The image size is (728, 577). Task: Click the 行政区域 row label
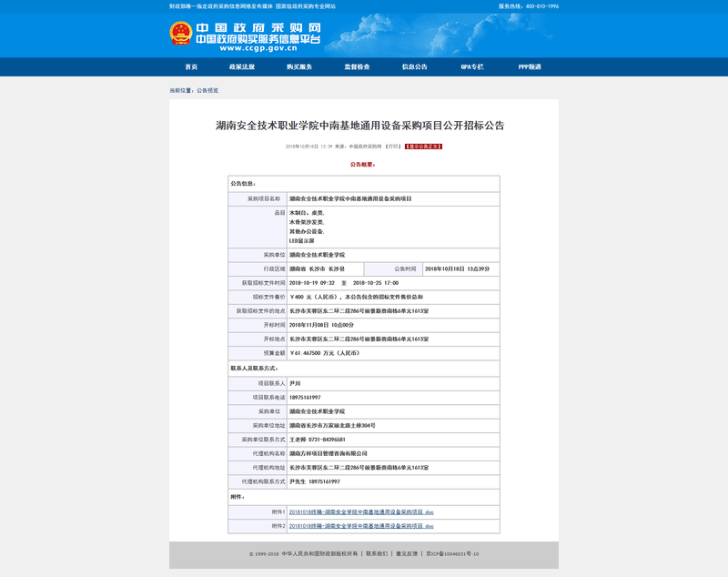(275, 268)
